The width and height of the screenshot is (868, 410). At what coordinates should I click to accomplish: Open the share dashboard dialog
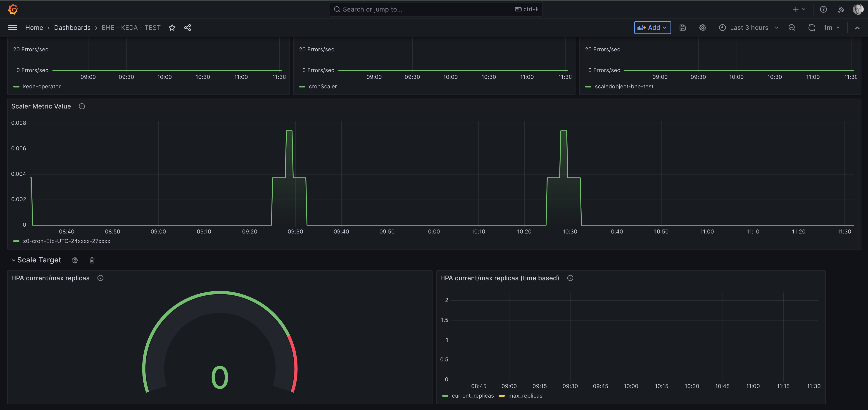188,28
